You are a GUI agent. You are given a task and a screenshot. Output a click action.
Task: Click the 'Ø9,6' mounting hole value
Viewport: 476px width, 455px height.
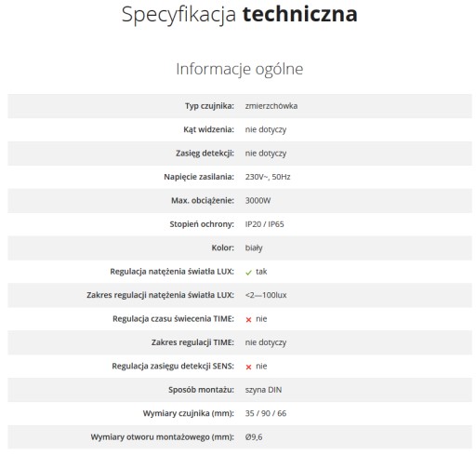[254, 437]
